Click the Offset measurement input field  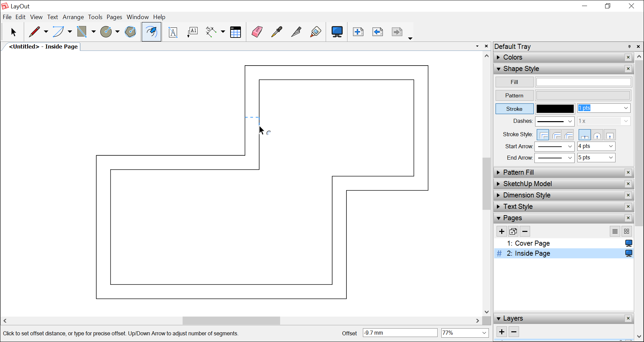400,333
